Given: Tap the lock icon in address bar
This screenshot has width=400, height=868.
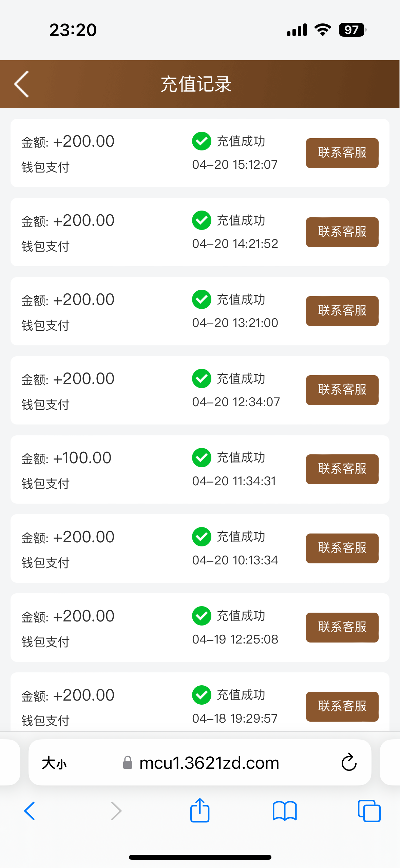Looking at the screenshot, I should [128, 763].
